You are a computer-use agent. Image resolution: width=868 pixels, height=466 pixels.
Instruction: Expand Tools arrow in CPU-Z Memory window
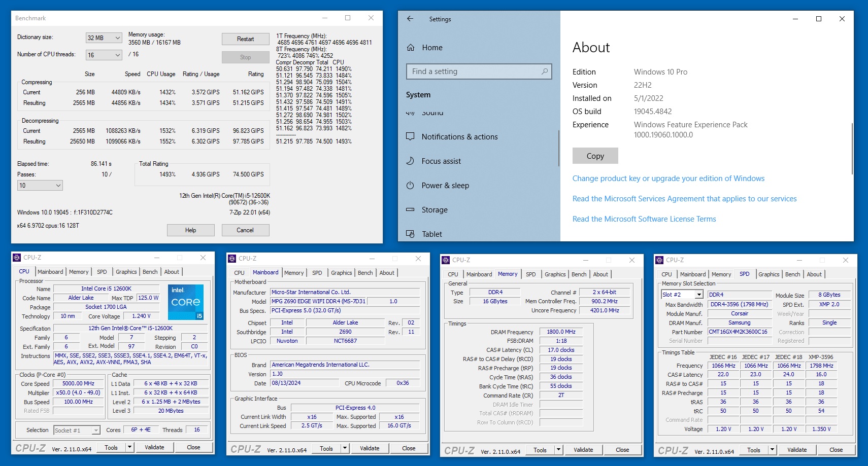click(559, 450)
